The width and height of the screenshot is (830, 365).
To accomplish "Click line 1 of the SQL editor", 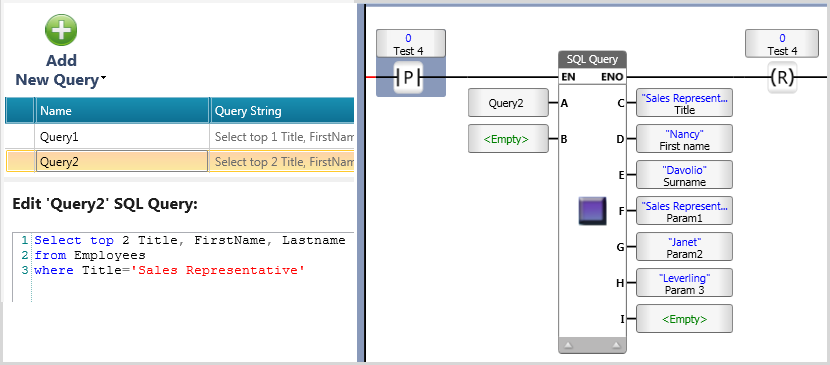I will coord(190,241).
